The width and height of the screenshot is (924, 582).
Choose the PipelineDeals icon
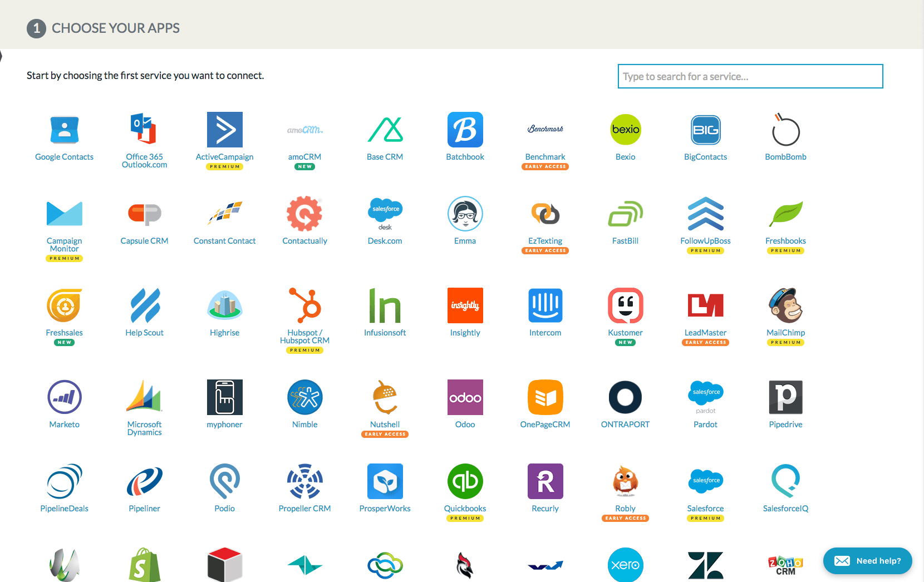point(65,481)
